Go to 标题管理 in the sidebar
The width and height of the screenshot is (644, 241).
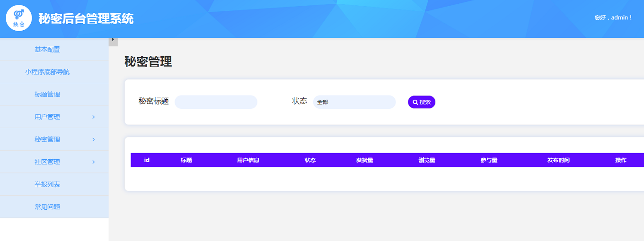click(47, 95)
